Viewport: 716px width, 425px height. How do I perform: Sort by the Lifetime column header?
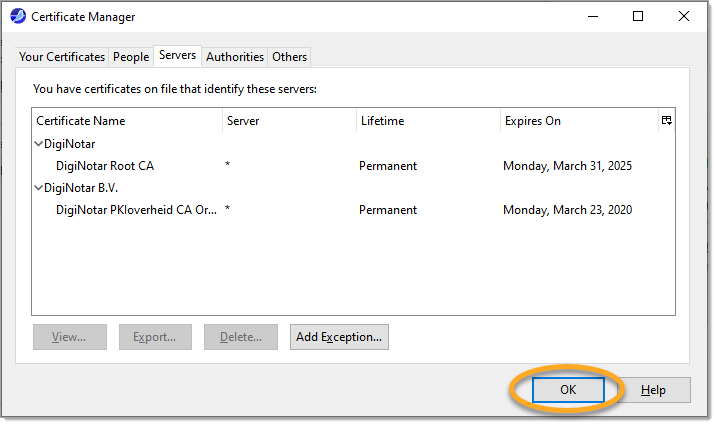pyautogui.click(x=427, y=121)
